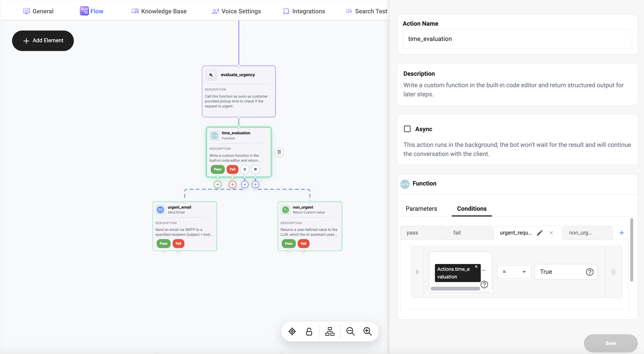Remove the urgent_requ condition with X
This screenshot has width=644, height=354.
pyautogui.click(x=551, y=233)
